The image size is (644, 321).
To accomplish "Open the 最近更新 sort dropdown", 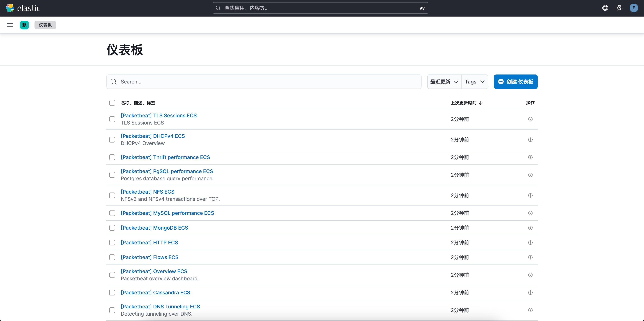I will (444, 82).
